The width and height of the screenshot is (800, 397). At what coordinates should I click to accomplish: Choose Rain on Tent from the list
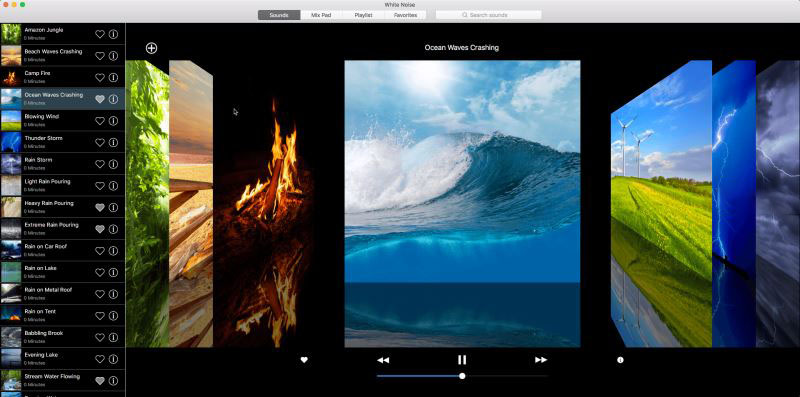[62, 315]
